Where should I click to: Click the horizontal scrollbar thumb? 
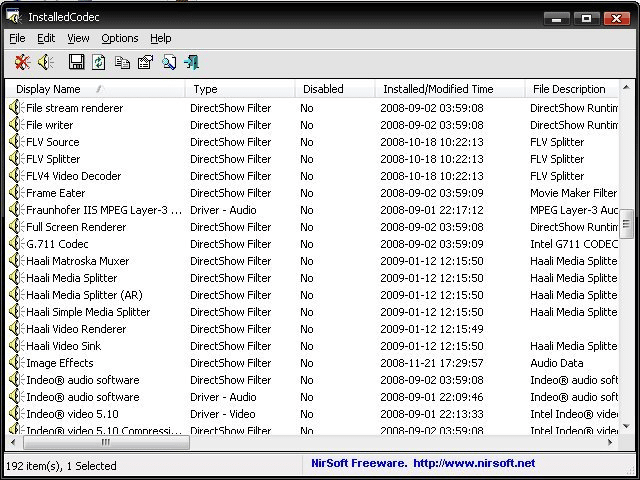106,442
